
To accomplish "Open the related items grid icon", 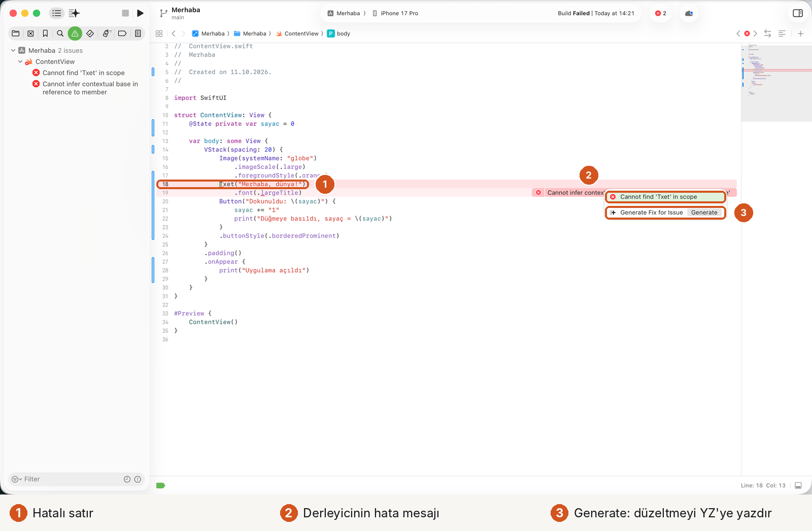I will (x=159, y=33).
